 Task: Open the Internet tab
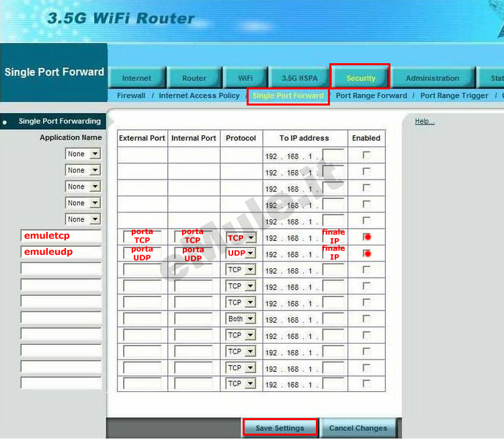click(137, 78)
